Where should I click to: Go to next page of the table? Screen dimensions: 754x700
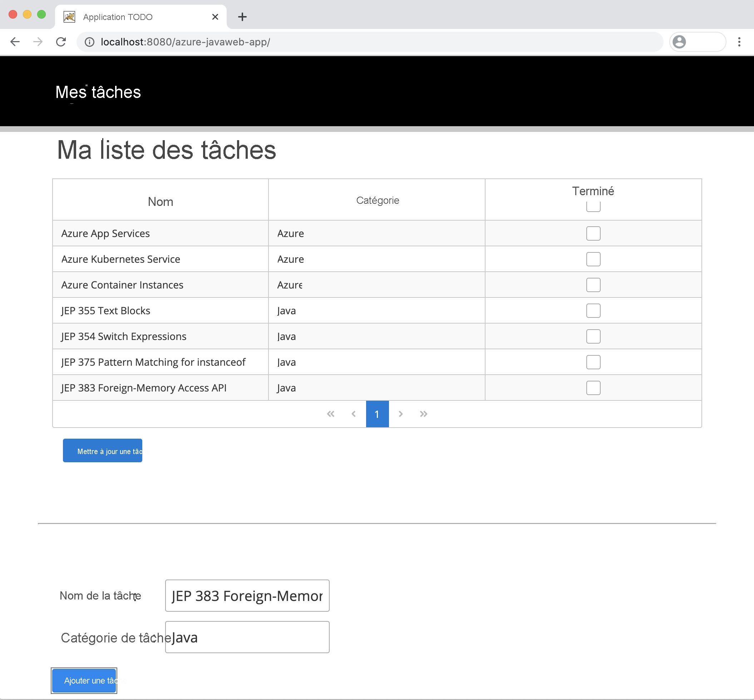pyautogui.click(x=401, y=414)
